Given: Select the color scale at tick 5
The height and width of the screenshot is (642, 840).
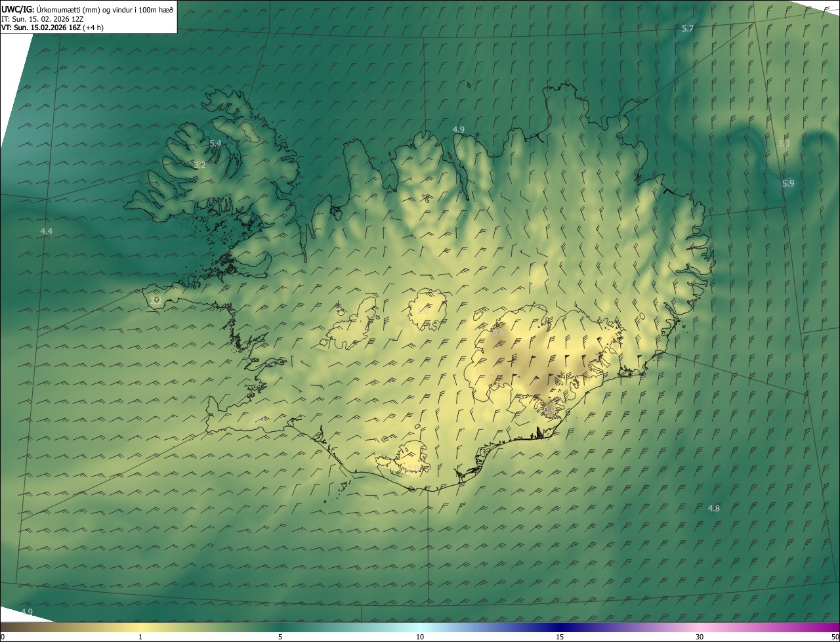Looking at the screenshot, I should (x=280, y=637).
